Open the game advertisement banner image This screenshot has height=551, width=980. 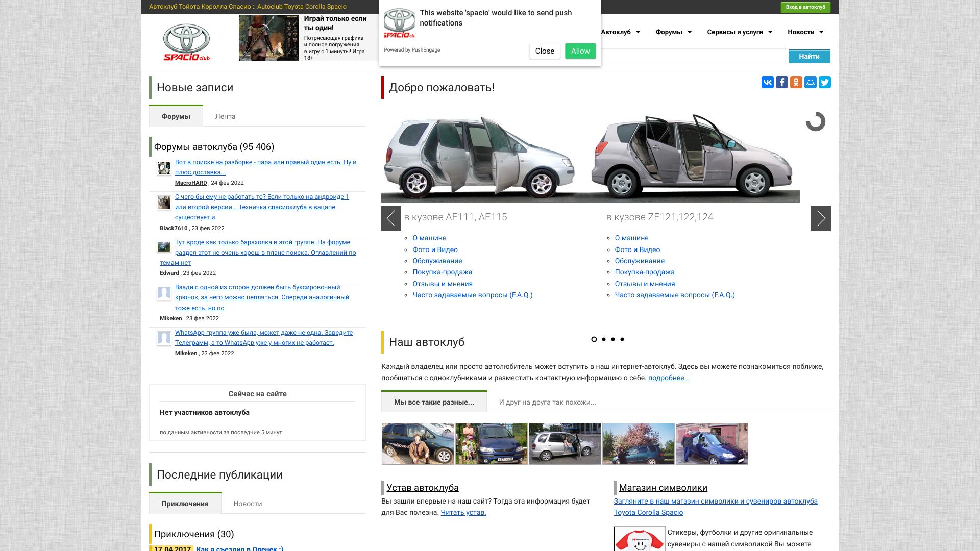[x=268, y=38]
